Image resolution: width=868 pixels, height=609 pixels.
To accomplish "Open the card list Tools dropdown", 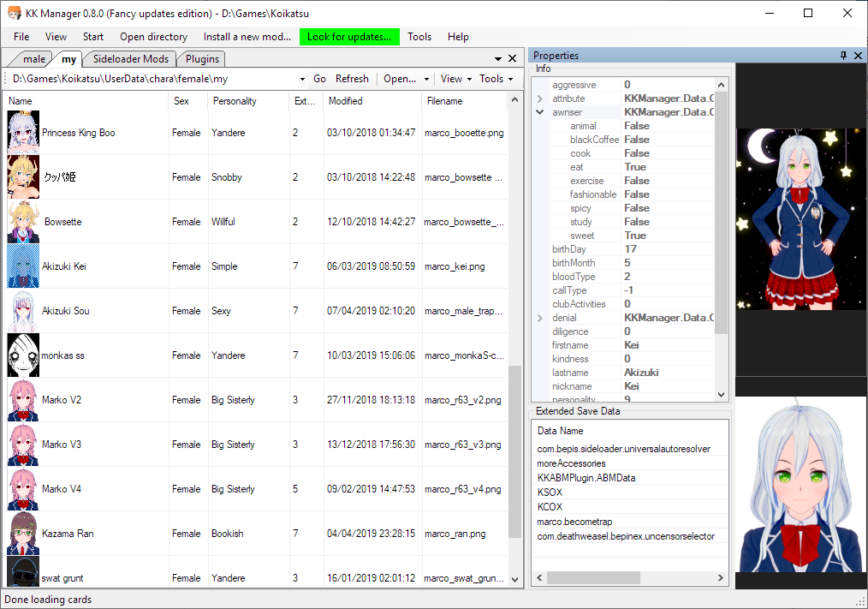I will pyautogui.click(x=496, y=79).
